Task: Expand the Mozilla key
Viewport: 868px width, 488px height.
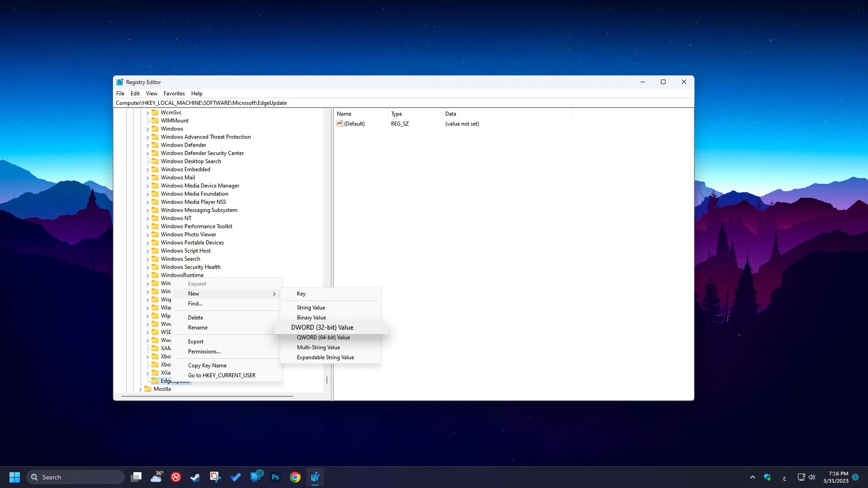Action: tap(140, 389)
